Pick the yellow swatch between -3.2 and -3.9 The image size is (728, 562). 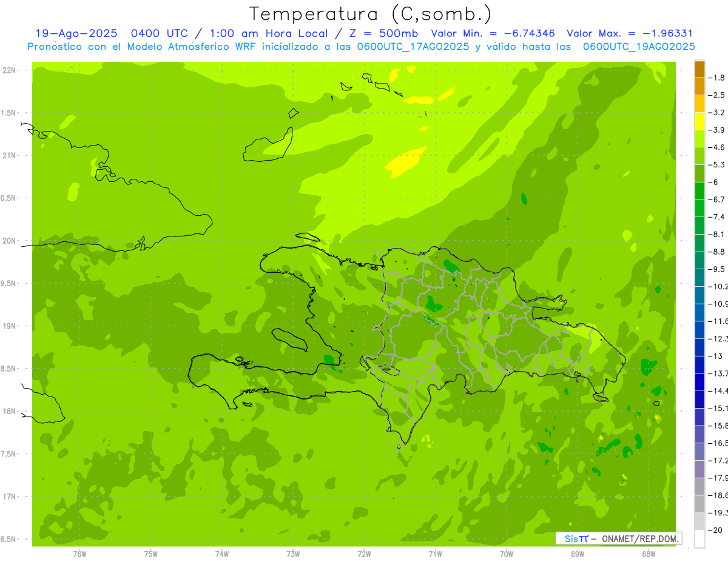click(699, 121)
